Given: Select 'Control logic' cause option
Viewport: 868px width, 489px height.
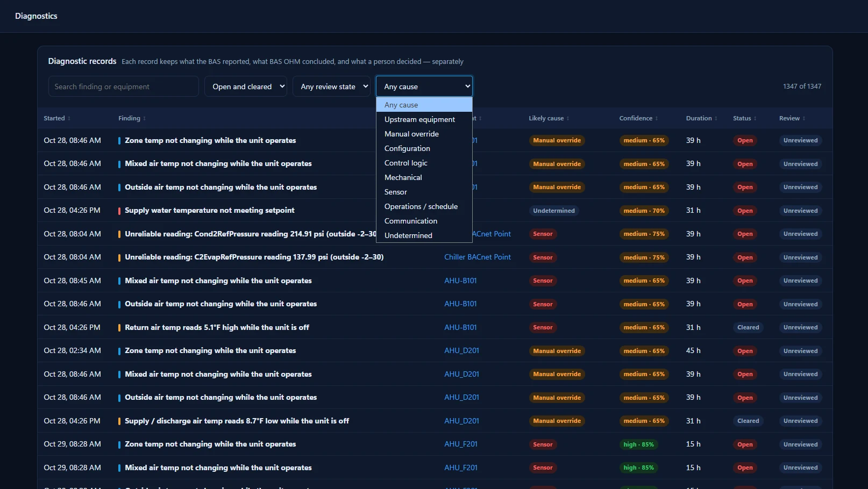Looking at the screenshot, I should coord(424,163).
